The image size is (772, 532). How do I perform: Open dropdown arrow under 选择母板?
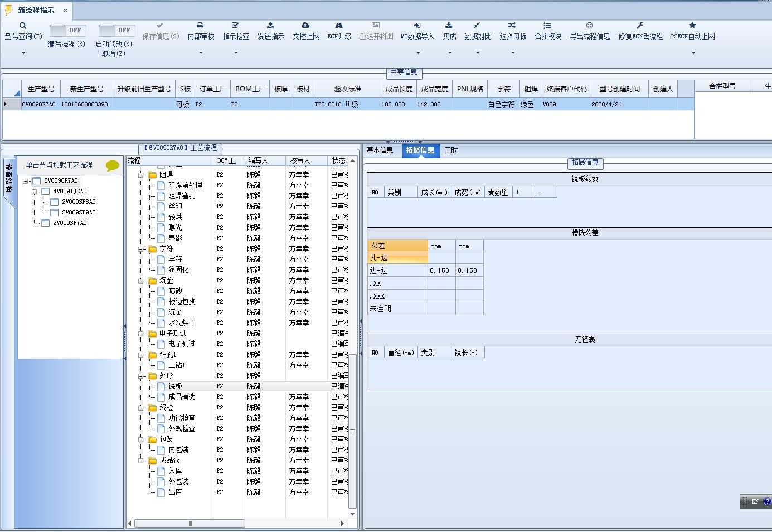click(513, 53)
